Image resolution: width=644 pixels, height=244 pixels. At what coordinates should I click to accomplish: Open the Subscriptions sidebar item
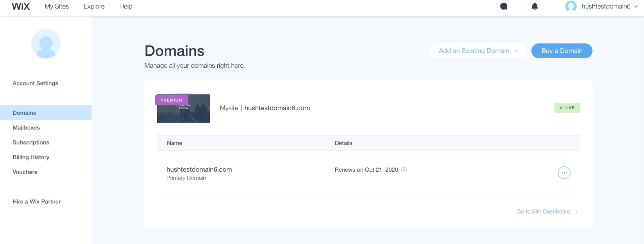click(x=31, y=142)
